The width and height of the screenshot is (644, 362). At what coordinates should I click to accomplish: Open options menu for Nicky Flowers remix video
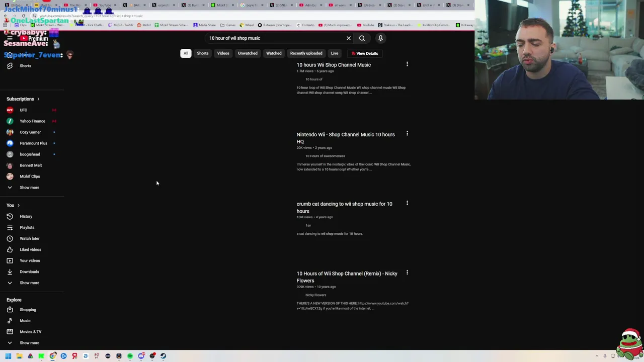[x=407, y=273]
